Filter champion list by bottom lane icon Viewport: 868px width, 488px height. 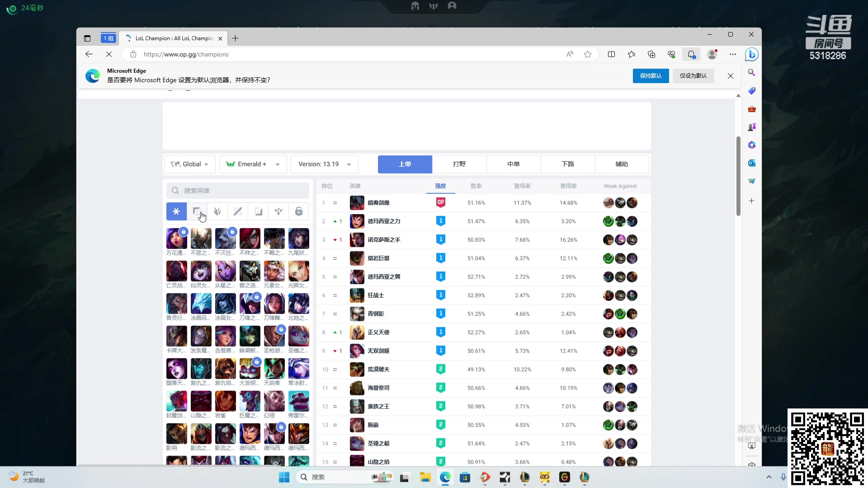click(x=258, y=211)
